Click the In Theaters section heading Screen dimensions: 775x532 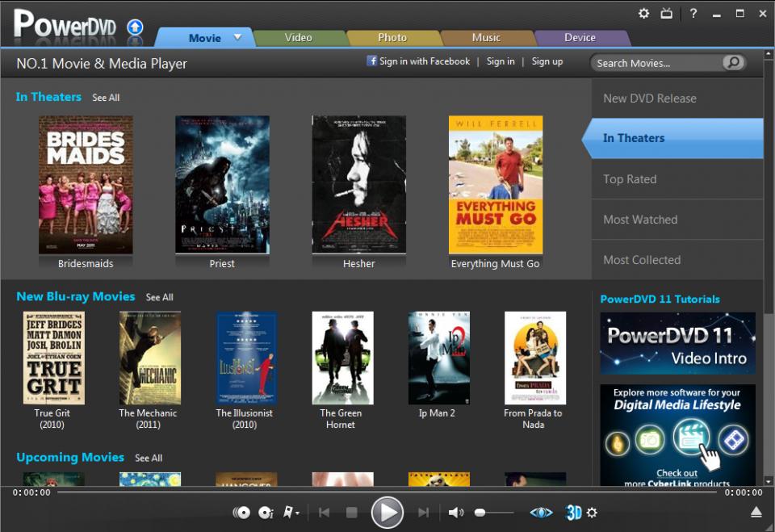click(48, 97)
